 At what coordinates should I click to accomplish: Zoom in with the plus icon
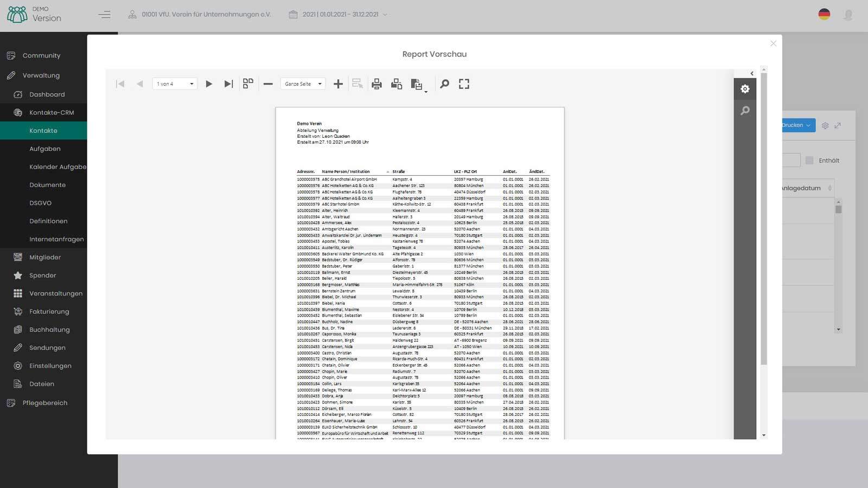click(338, 84)
